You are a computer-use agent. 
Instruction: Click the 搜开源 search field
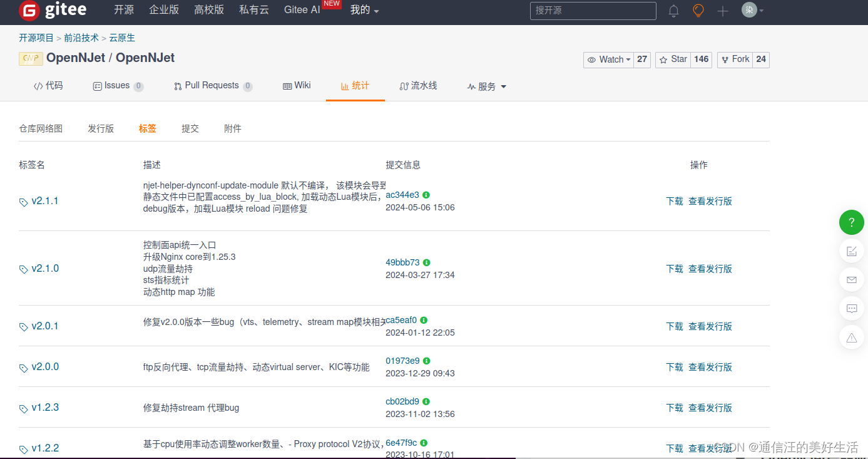click(x=593, y=11)
